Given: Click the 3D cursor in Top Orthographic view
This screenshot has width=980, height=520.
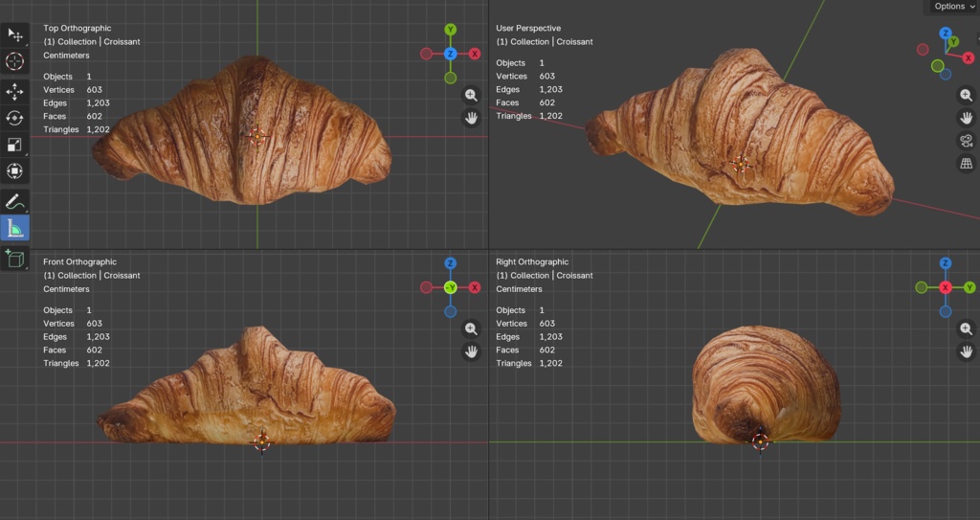Looking at the screenshot, I should point(256,136).
